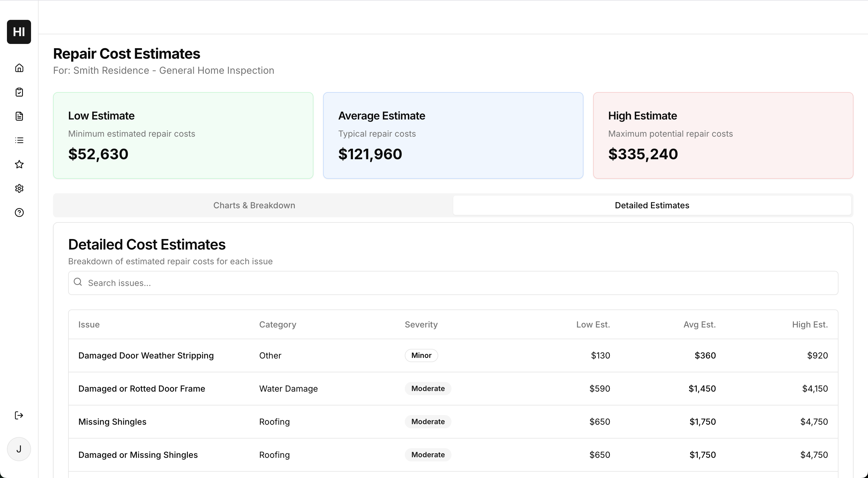Open the home icon in sidebar
Image resolution: width=868 pixels, height=478 pixels.
(19, 68)
